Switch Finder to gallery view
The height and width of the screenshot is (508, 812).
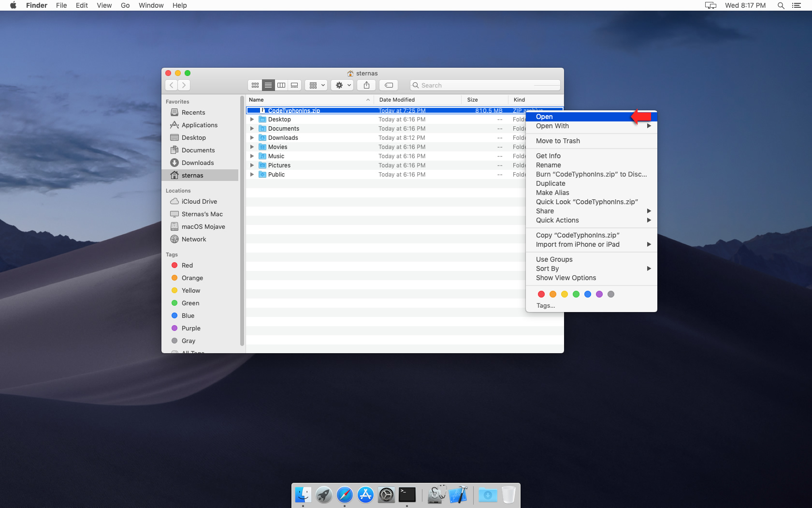click(x=294, y=85)
